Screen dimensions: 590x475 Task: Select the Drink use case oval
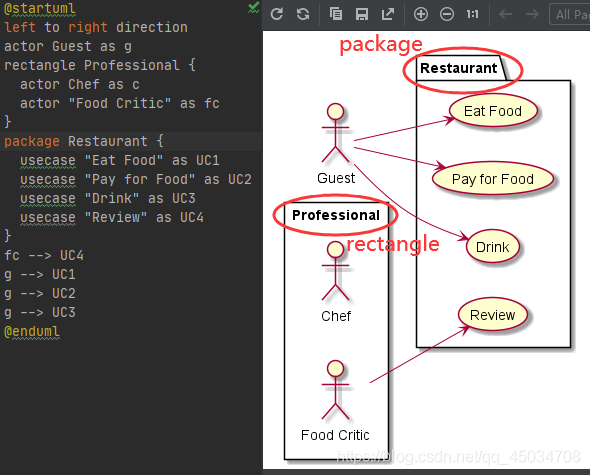(x=493, y=247)
